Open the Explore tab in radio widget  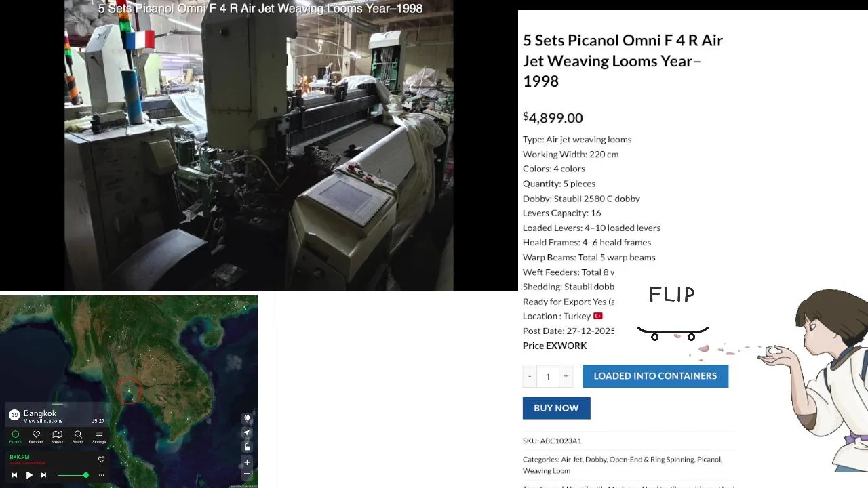pyautogui.click(x=15, y=436)
